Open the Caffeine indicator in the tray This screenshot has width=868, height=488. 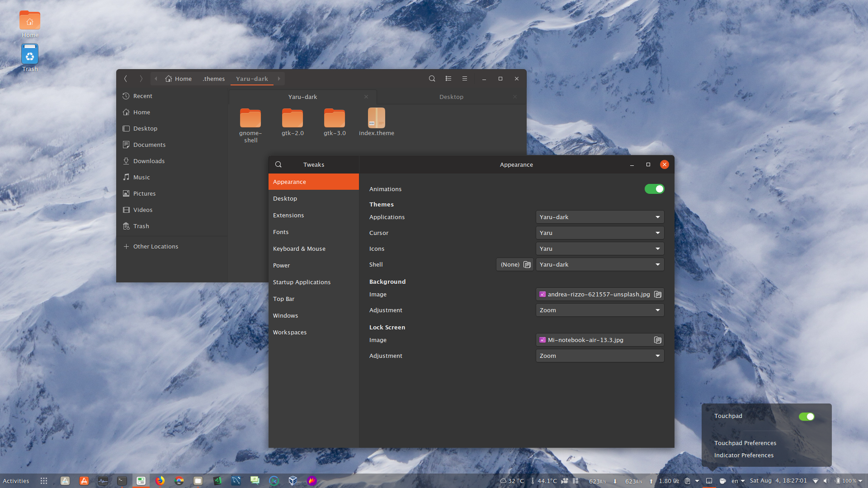click(723, 481)
